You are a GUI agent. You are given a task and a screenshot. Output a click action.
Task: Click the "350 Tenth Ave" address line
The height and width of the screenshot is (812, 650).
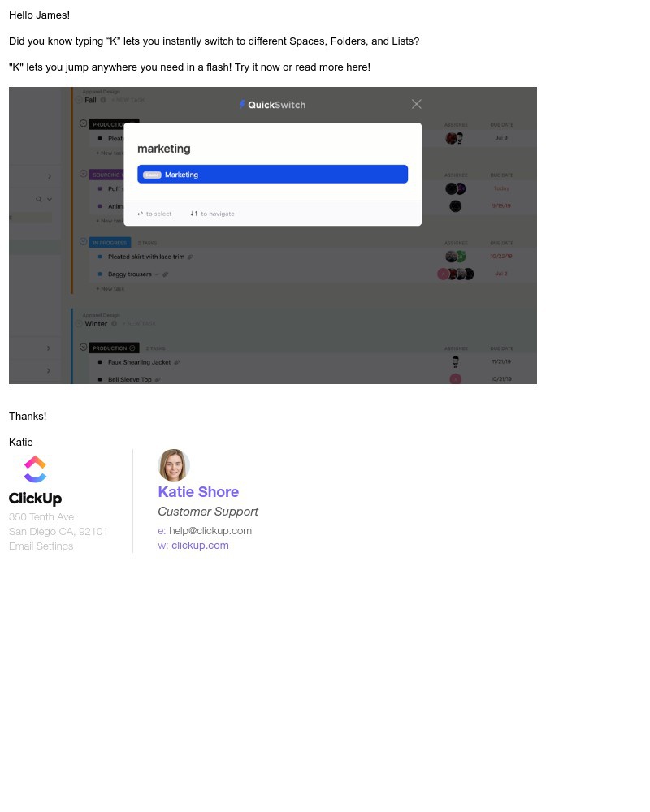tap(41, 516)
